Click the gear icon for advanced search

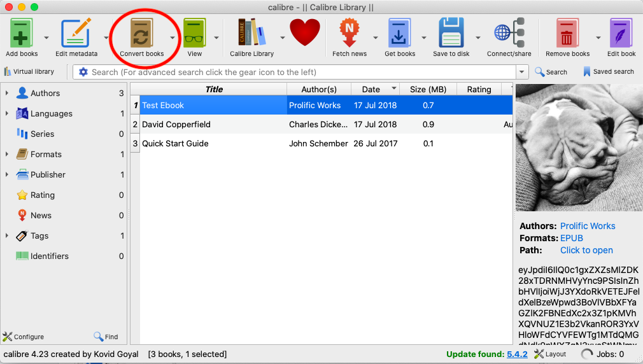coord(83,72)
